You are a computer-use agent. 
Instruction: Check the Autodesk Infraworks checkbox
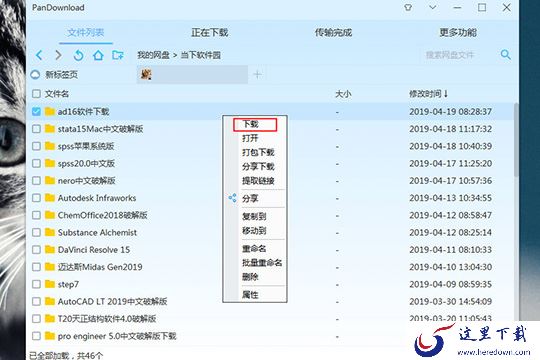coord(36,198)
